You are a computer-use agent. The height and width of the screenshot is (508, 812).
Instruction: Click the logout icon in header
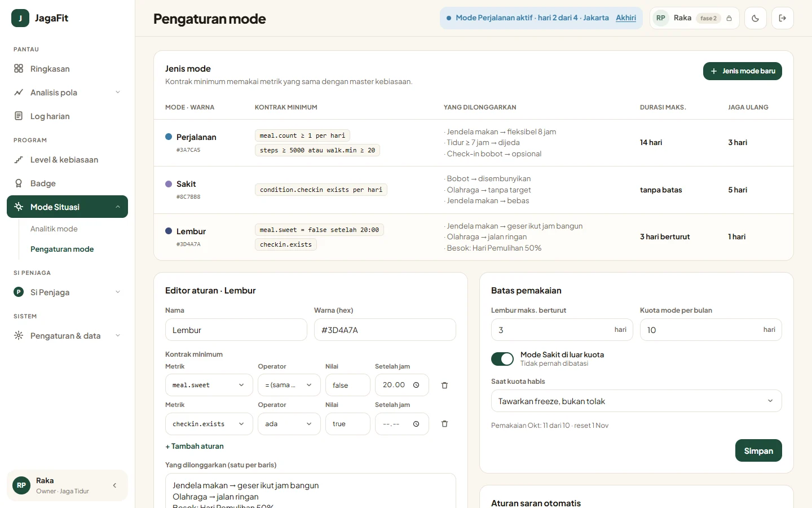click(x=783, y=18)
